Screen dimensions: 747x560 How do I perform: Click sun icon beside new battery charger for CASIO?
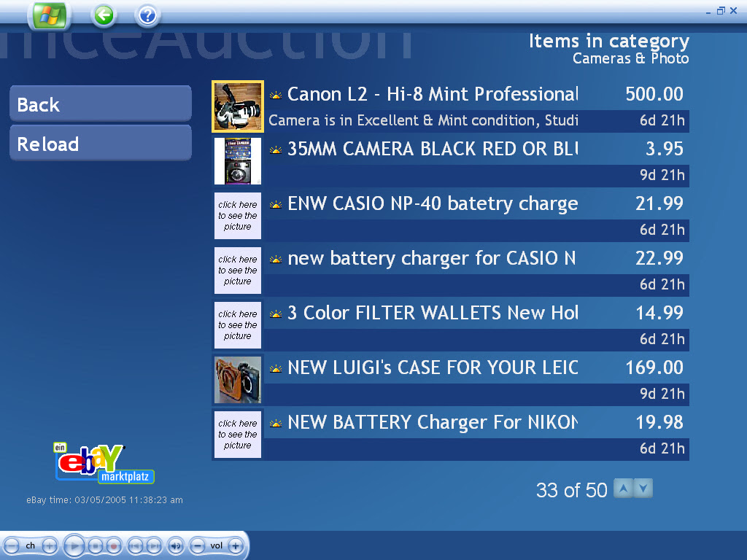pos(275,260)
